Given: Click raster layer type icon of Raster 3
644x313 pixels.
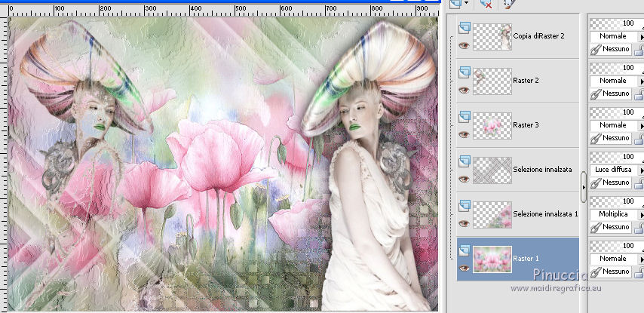Looking at the screenshot, I should pos(465,116).
